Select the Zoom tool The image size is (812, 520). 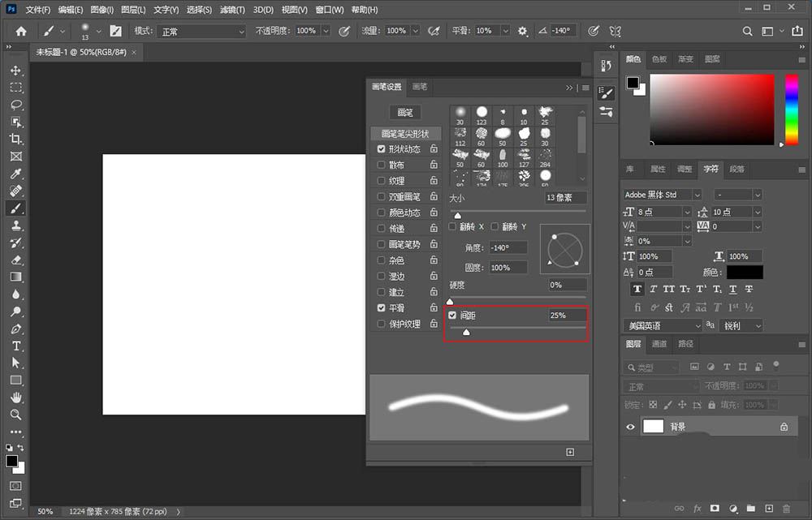coord(15,415)
